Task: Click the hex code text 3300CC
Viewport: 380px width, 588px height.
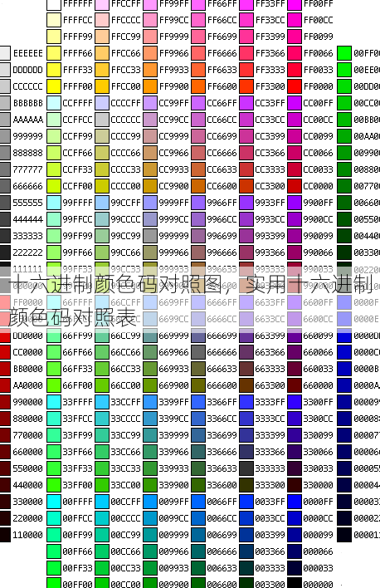Action: click(318, 419)
